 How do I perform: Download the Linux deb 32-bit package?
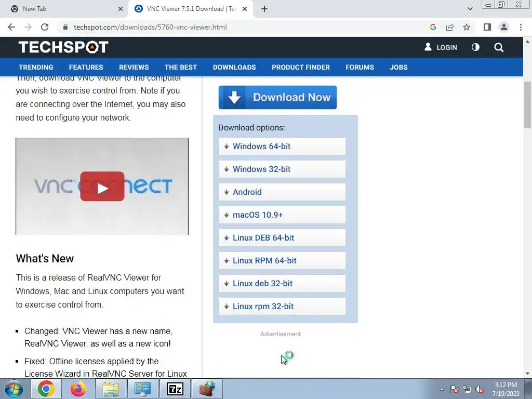tap(282, 283)
